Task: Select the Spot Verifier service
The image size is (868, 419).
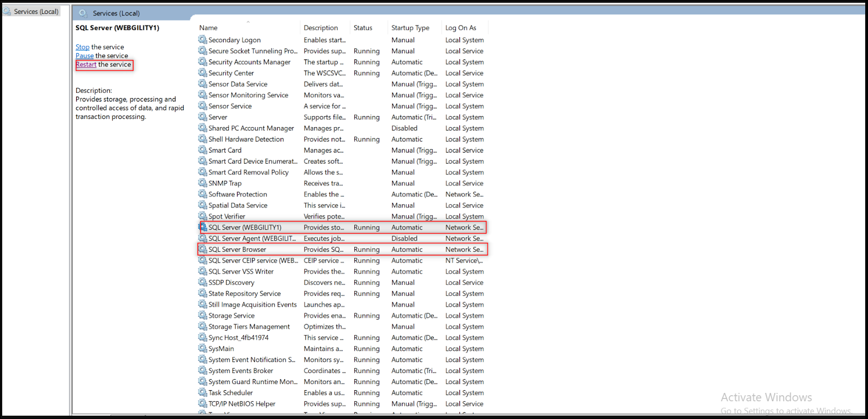Action: (x=227, y=216)
